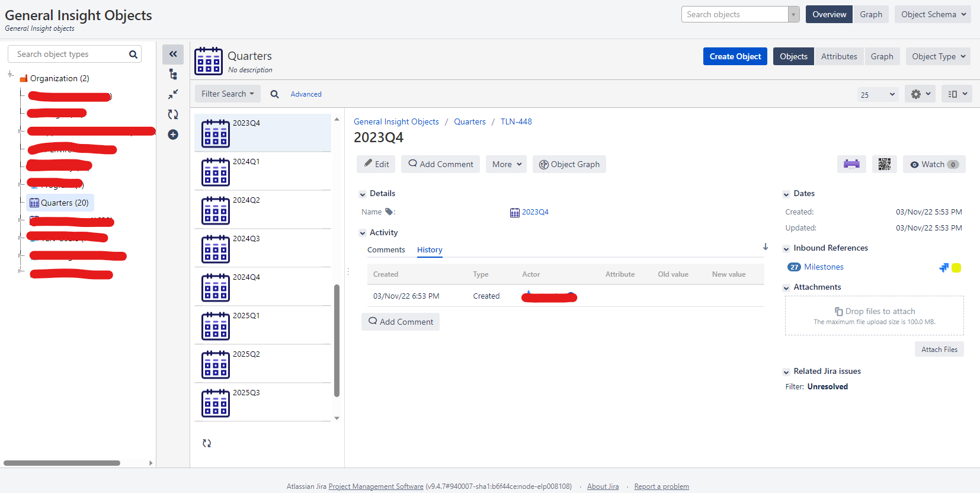Click the search magnifier next to Filter Search
The width and height of the screenshot is (980, 493).
coord(274,94)
